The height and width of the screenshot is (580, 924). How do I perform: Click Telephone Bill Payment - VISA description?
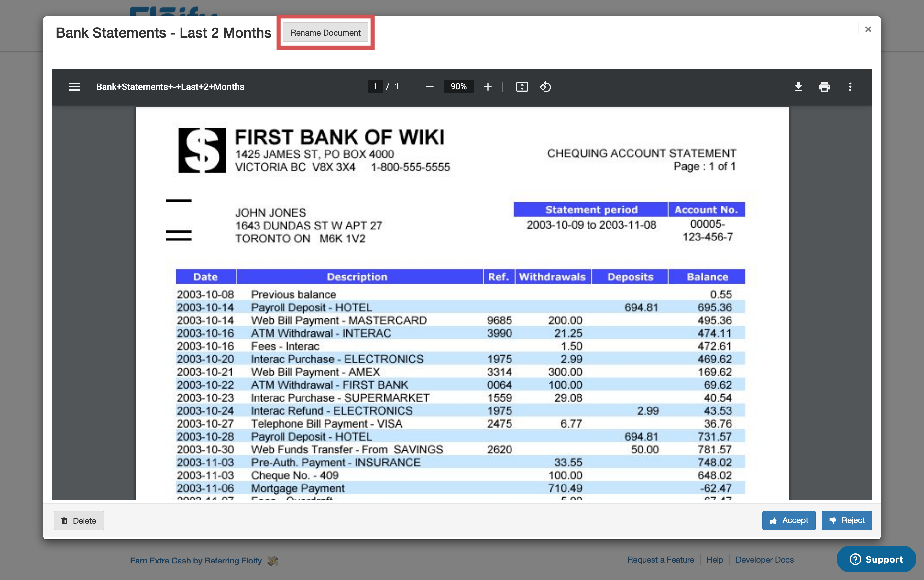click(327, 423)
